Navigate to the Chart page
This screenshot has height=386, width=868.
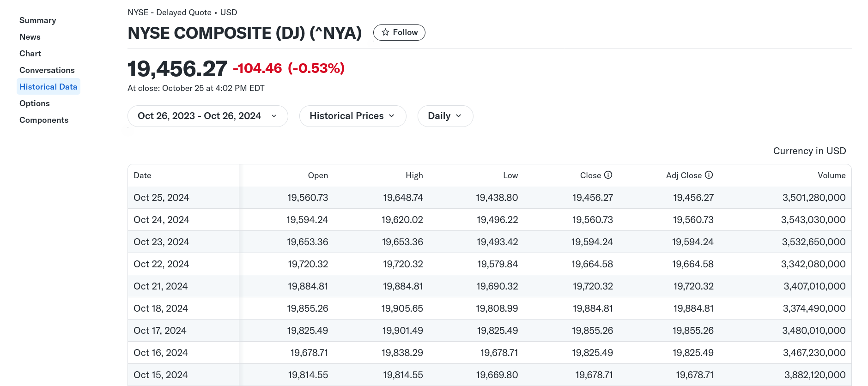click(x=30, y=54)
